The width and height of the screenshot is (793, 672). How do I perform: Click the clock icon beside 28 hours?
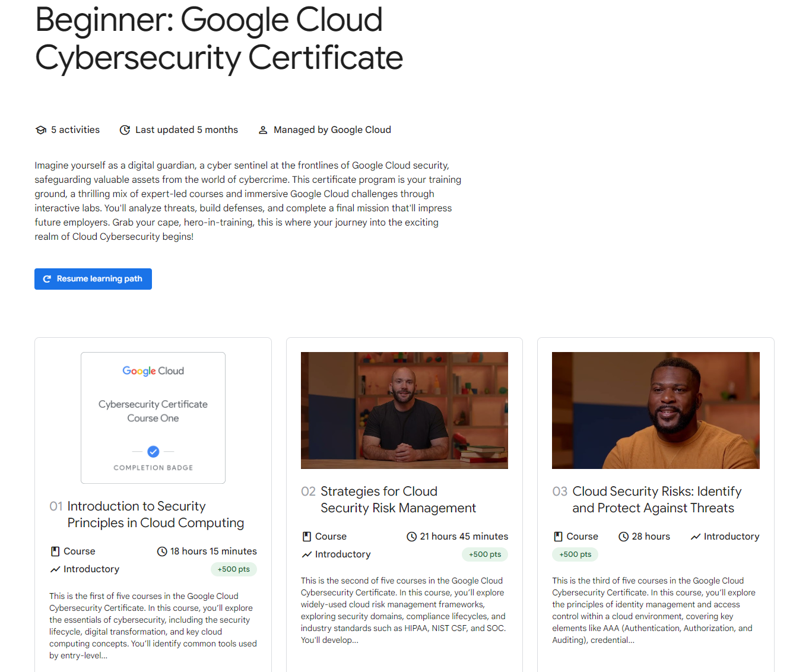coord(623,537)
